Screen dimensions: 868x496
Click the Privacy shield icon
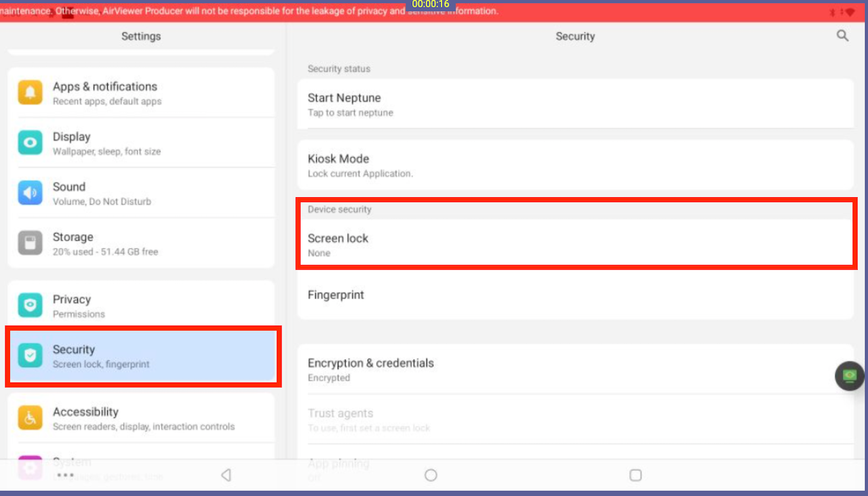(x=30, y=305)
